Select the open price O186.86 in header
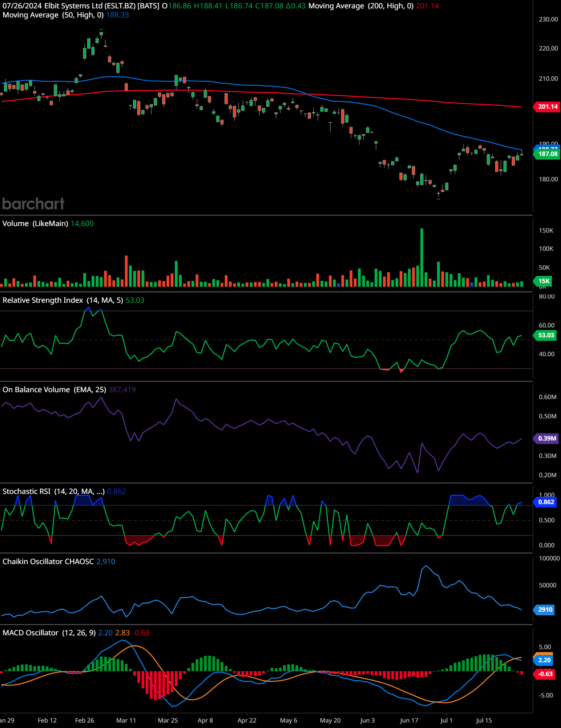 (176, 6)
